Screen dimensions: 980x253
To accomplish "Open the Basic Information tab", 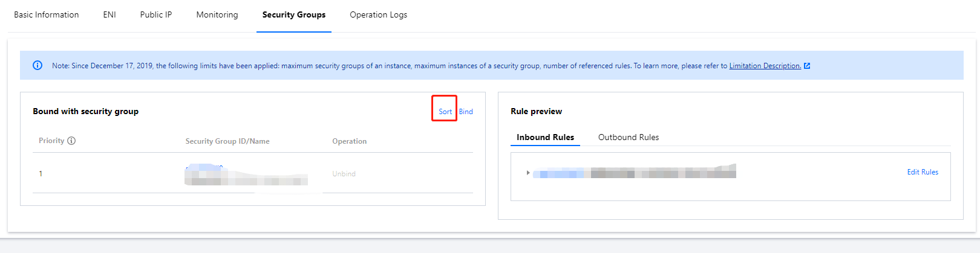I will pyautogui.click(x=47, y=14).
